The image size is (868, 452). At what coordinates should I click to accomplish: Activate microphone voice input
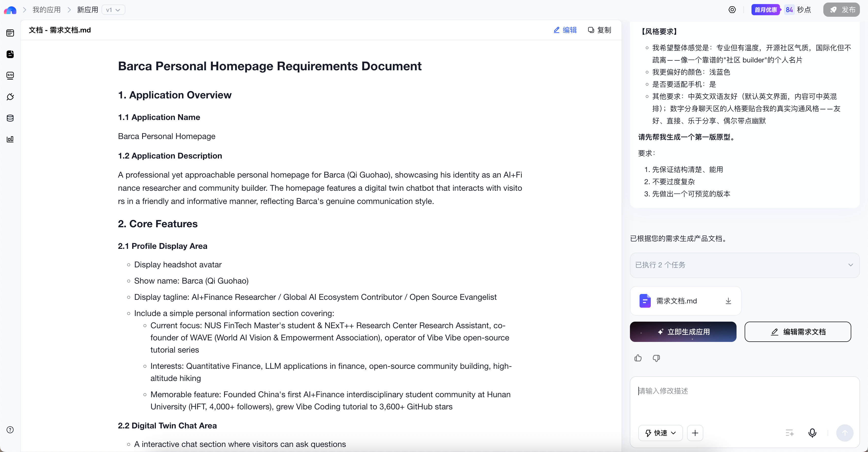point(812,433)
